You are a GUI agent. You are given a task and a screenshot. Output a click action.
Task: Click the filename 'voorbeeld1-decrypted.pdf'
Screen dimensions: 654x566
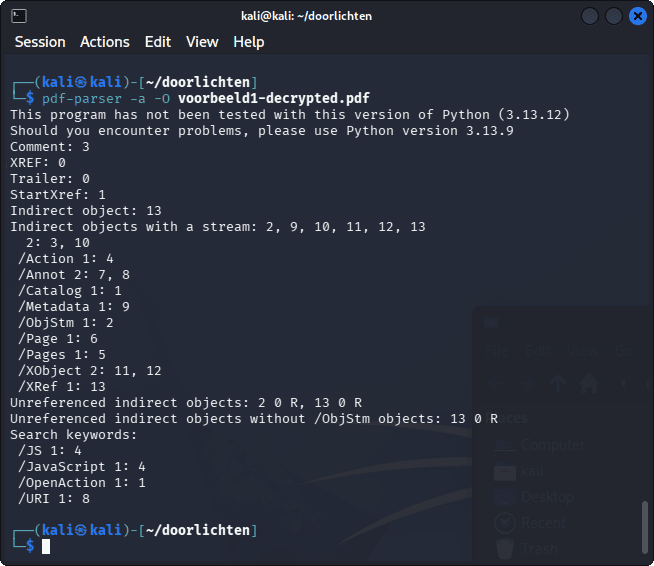coord(274,98)
